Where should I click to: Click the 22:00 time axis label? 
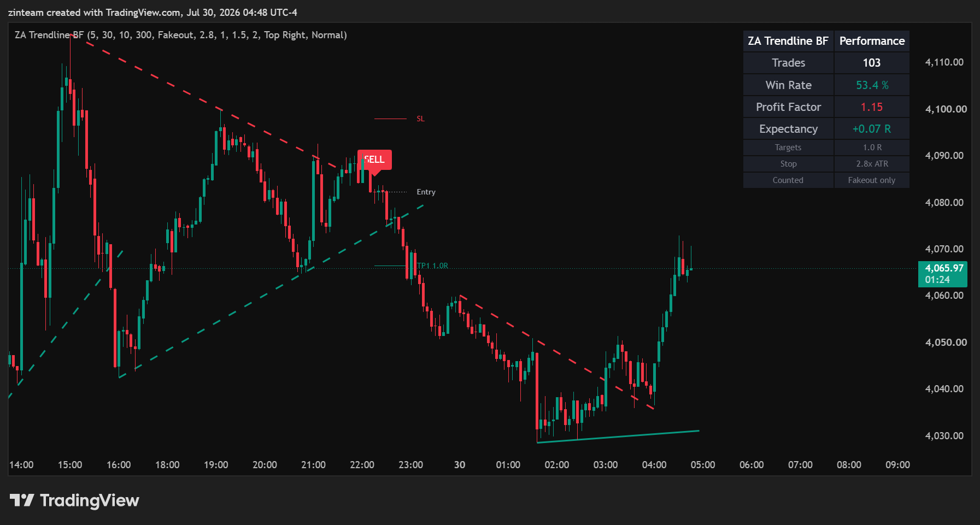[362, 465]
